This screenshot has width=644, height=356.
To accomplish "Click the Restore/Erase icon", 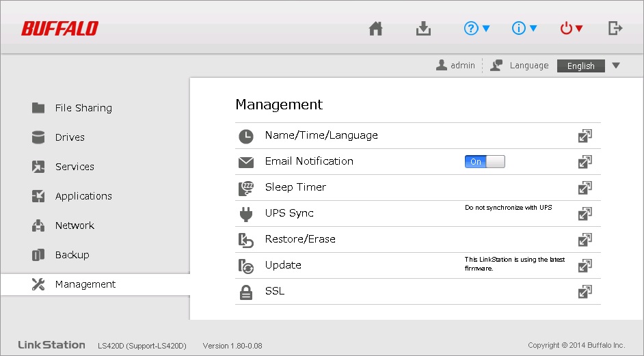I will pyautogui.click(x=246, y=240).
